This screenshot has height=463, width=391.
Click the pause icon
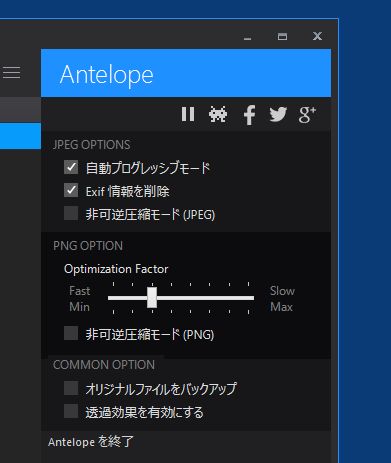pos(188,114)
